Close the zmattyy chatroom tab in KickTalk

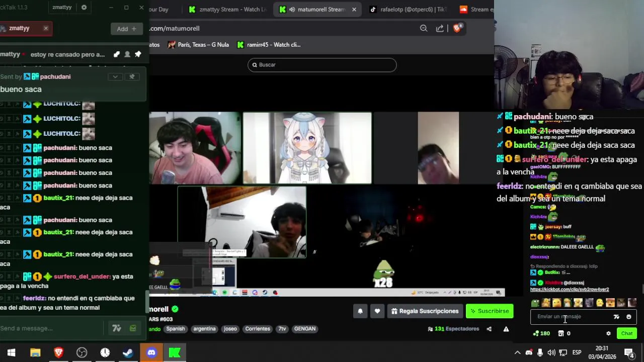(46, 28)
